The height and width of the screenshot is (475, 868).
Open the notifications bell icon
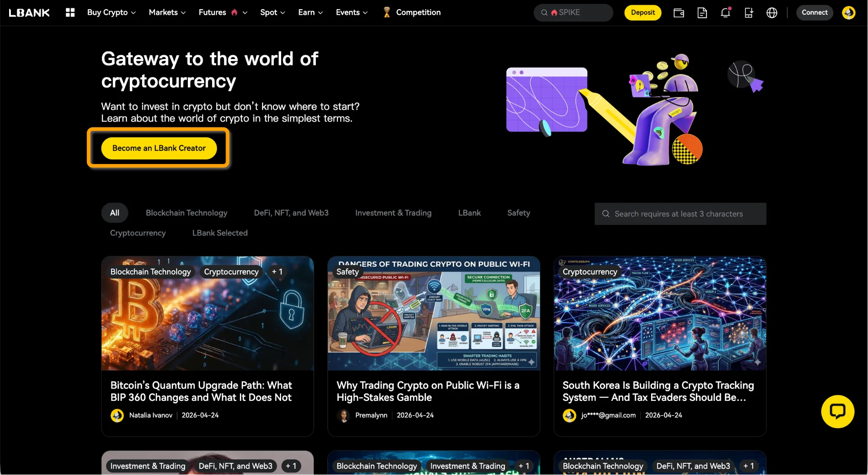(725, 13)
